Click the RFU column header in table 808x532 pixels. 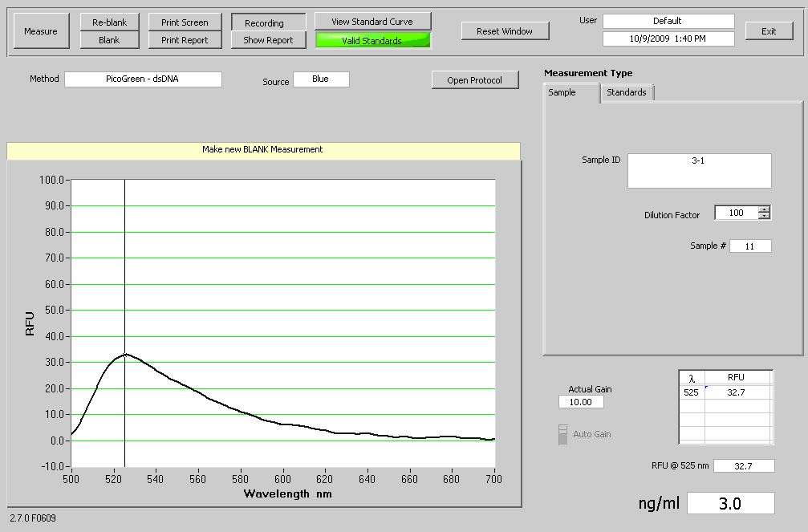[737, 377]
